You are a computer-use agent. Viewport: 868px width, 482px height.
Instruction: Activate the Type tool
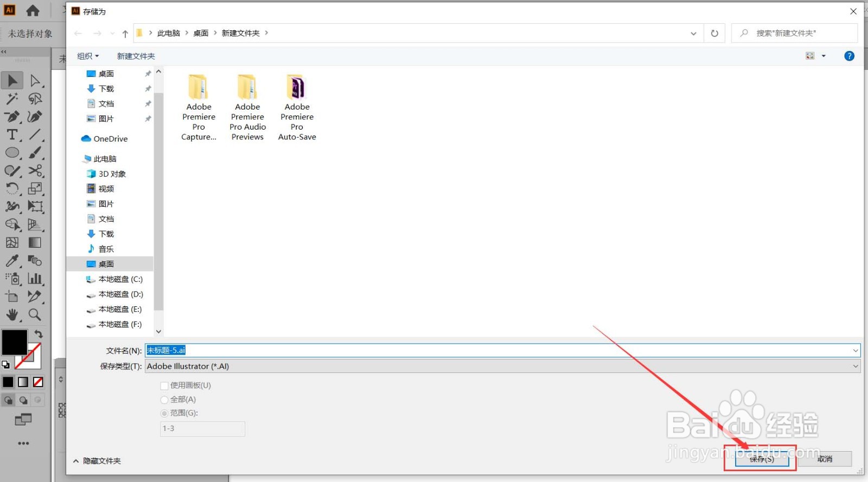12,134
